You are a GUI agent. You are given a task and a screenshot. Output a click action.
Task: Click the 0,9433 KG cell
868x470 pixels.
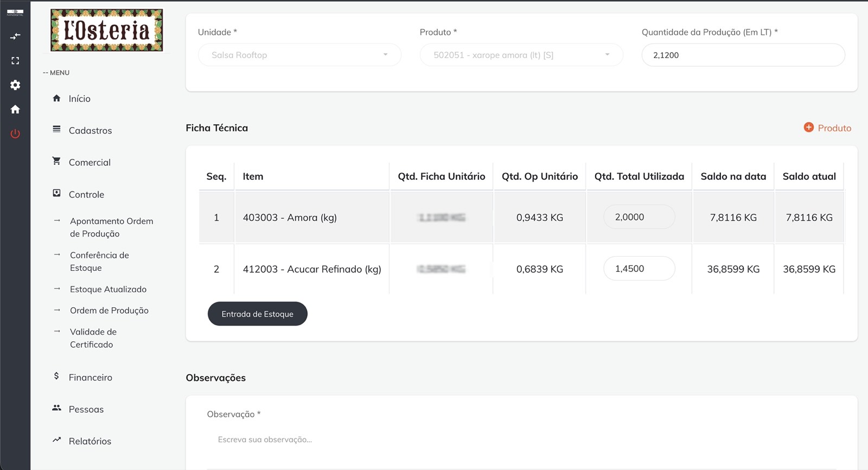coord(540,218)
